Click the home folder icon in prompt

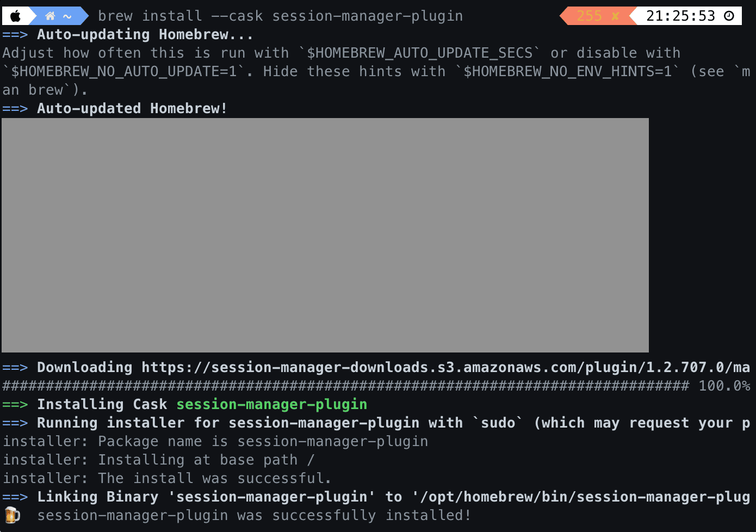point(50,16)
